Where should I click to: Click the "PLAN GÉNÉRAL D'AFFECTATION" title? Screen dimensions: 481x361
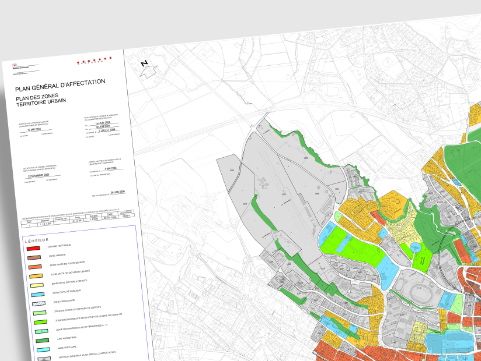pos(60,85)
